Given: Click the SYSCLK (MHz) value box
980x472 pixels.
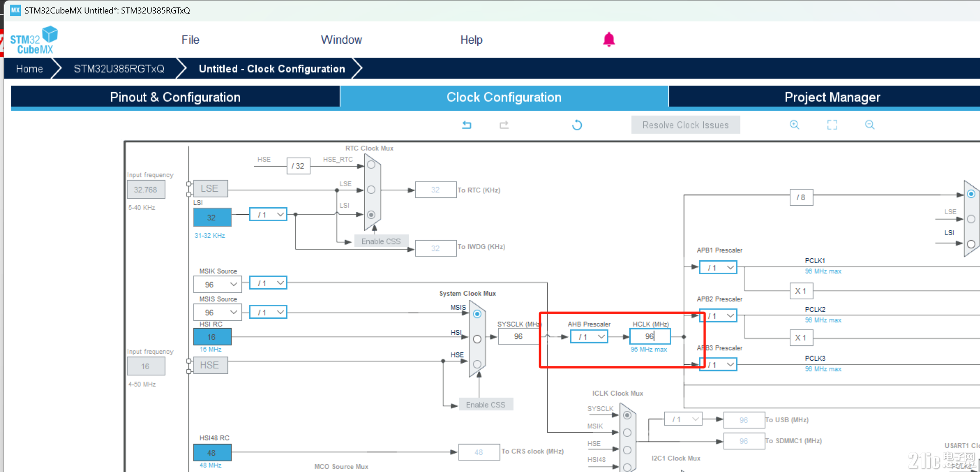Looking at the screenshot, I should [x=518, y=336].
